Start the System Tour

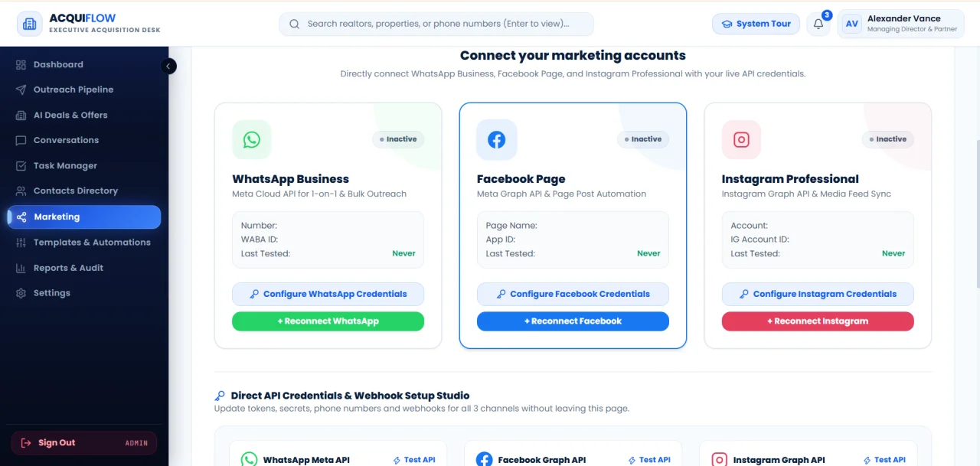[x=756, y=24]
